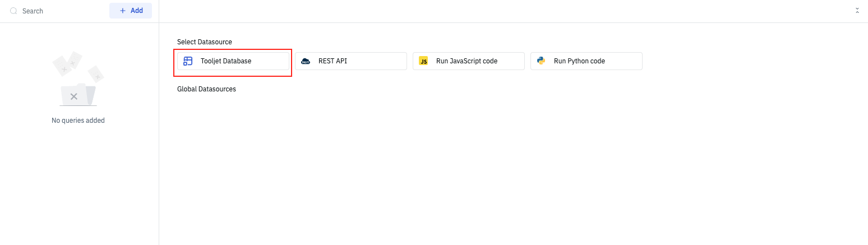The height and width of the screenshot is (245, 868).
Task: Click the X mark on the empty folder
Action: 73,96
